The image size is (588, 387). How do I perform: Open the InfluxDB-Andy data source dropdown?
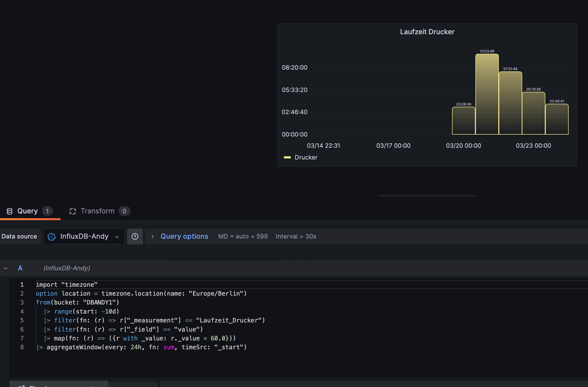(83, 236)
